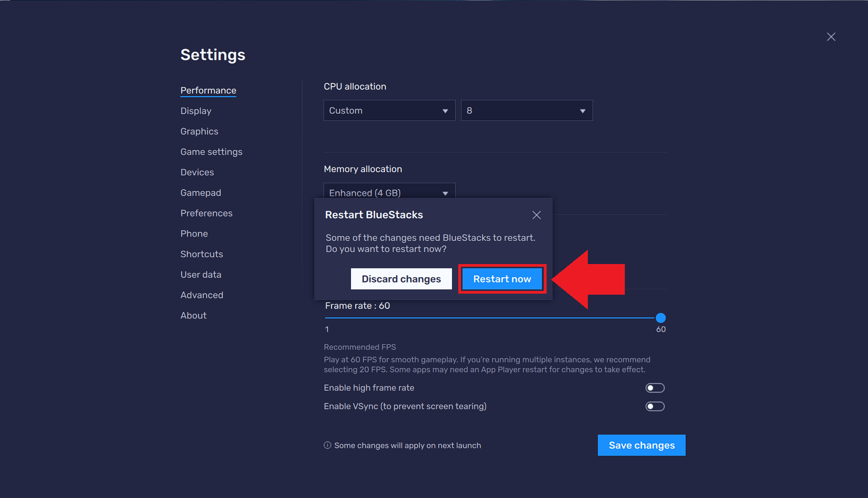View the About section

pos(193,315)
